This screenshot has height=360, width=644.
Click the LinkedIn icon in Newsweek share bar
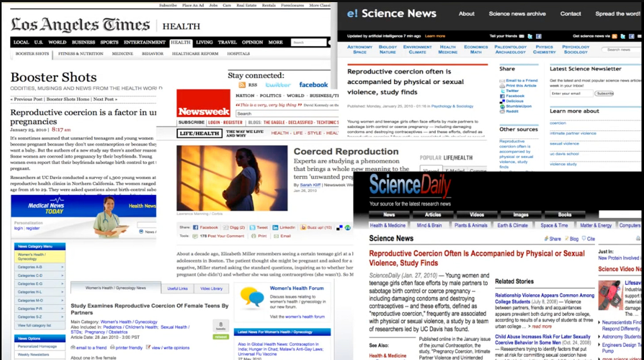point(275,227)
